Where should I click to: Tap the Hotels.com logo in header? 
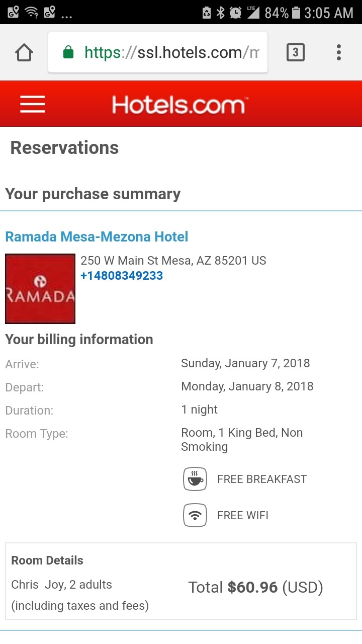point(178,105)
